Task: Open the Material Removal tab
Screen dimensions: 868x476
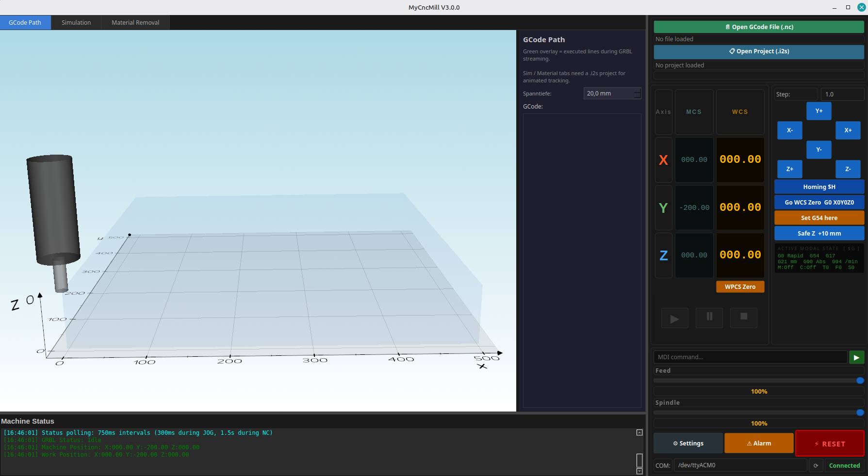Action: pyautogui.click(x=135, y=23)
